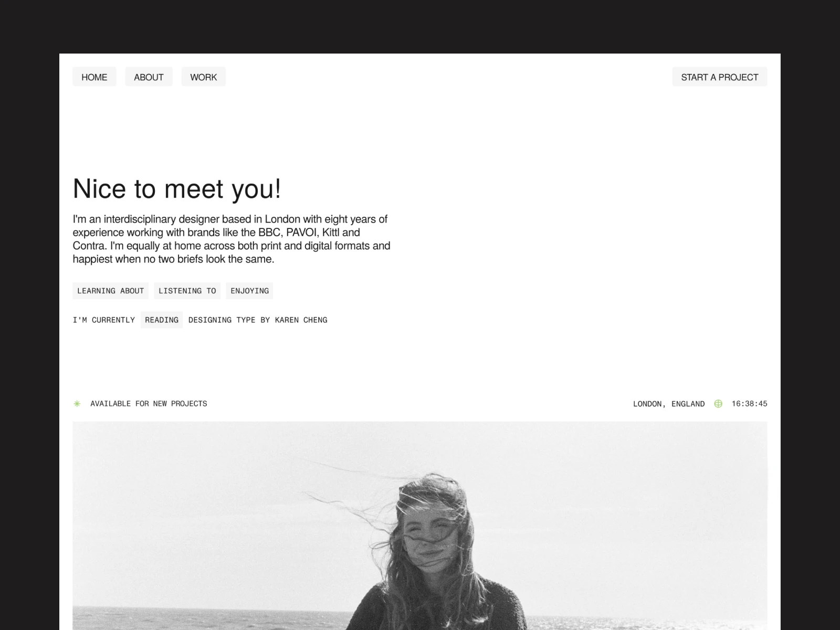840x630 pixels.
Task: Click the sea horizon in the photo
Action: click(x=210, y=608)
